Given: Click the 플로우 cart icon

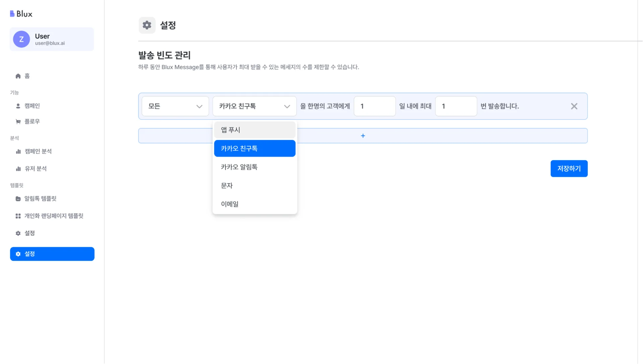Looking at the screenshot, I should [18, 121].
